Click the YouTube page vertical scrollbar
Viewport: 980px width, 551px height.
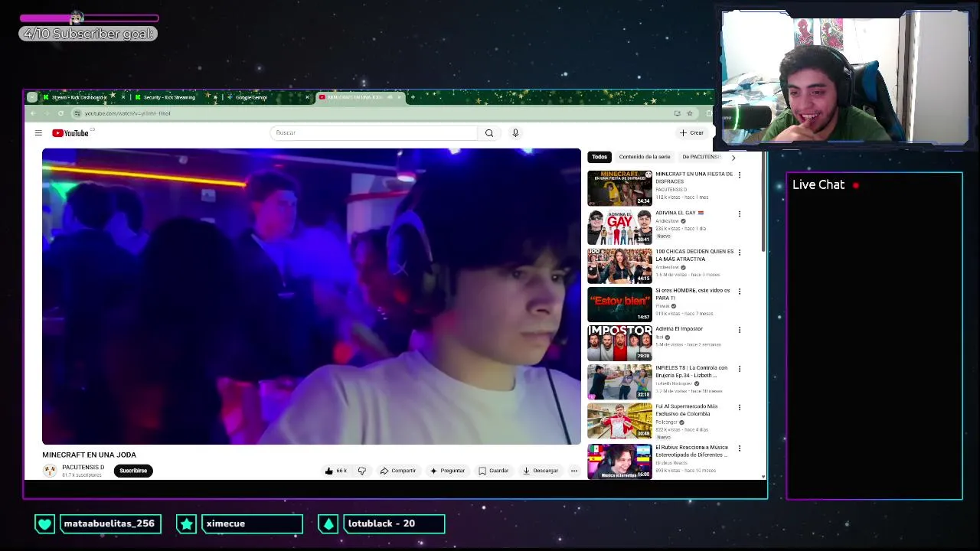(763, 203)
